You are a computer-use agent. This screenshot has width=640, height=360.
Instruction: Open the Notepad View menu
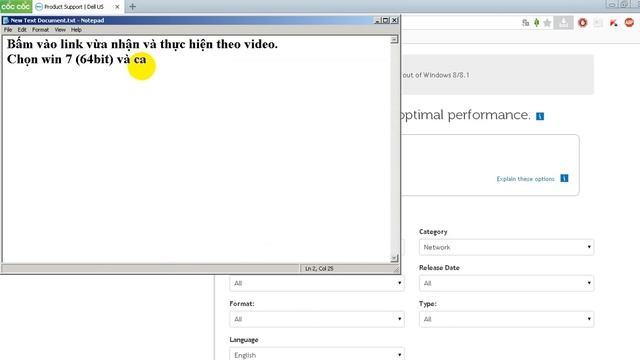[60, 30]
